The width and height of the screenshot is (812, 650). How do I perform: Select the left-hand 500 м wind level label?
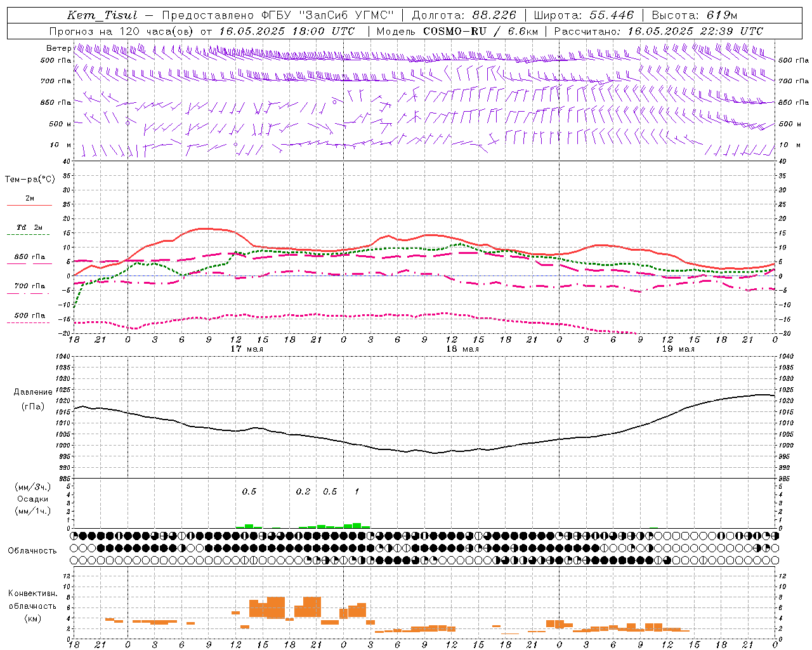(60, 124)
